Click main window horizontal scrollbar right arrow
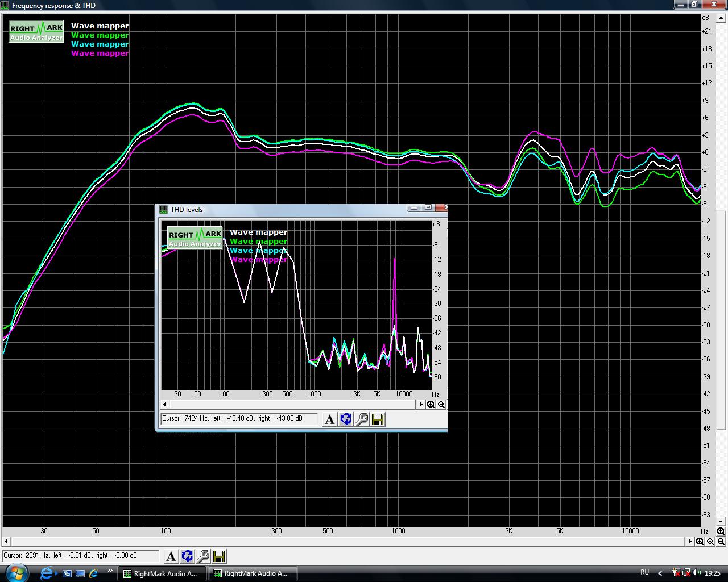This screenshot has width=728, height=582. (x=690, y=542)
